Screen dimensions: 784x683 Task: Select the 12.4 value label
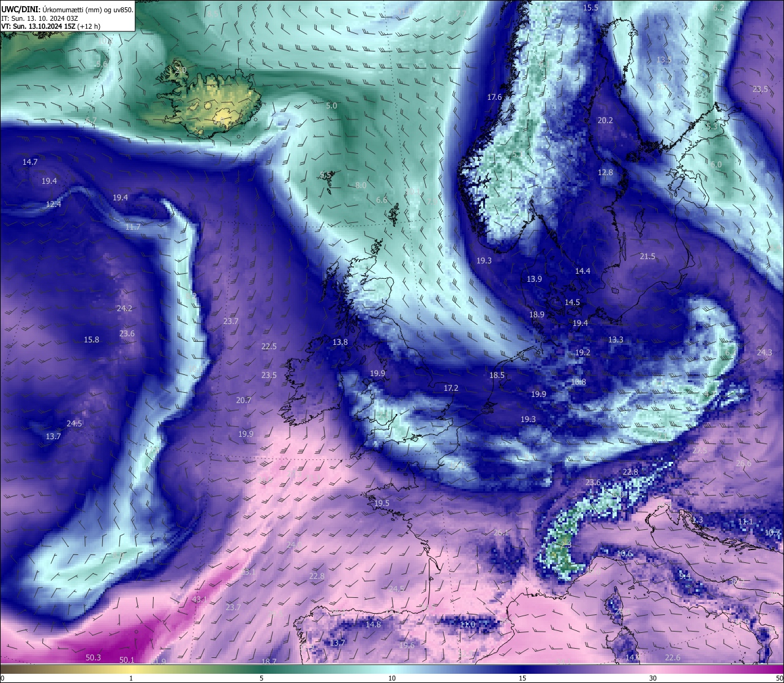(54, 204)
